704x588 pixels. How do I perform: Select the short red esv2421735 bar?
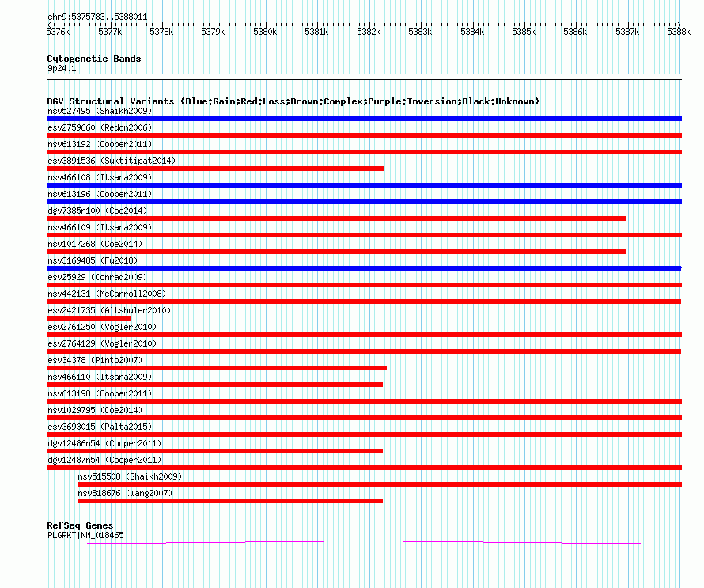pos(89,318)
